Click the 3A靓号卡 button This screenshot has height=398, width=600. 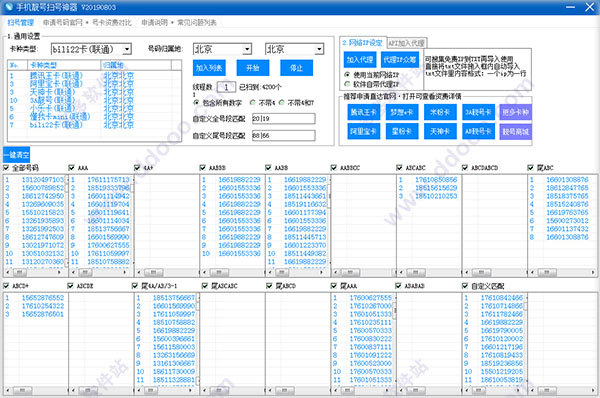click(478, 112)
